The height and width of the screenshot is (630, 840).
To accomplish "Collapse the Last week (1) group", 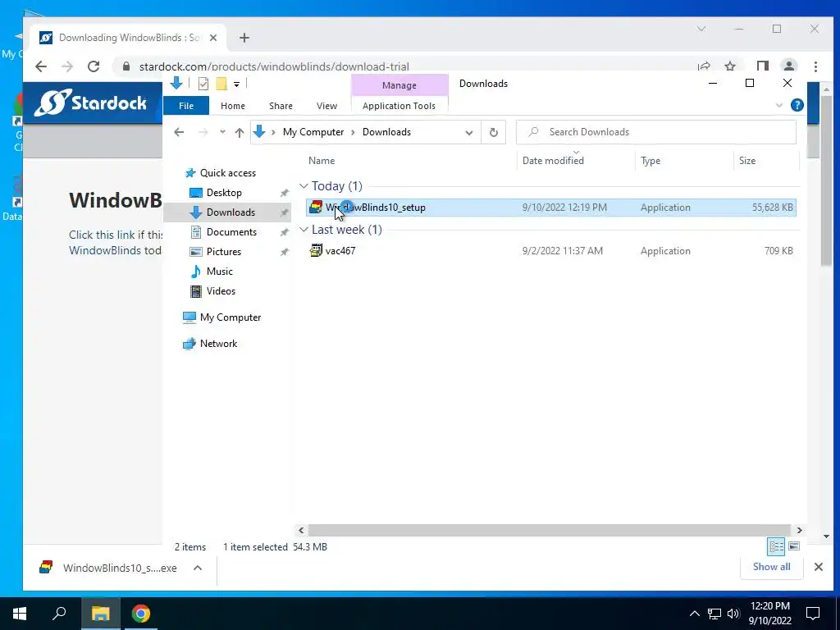I will 304,230.
